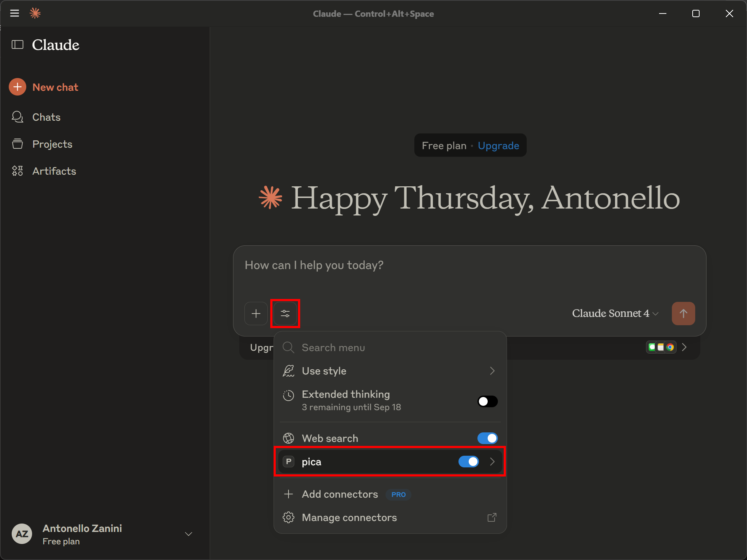Open the tools menu via the sliders icon

[285, 314]
